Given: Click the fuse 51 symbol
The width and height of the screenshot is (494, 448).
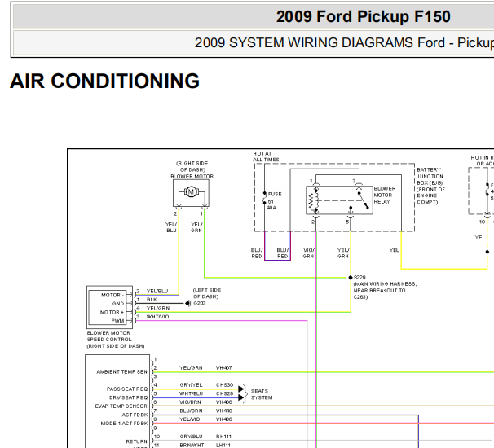Looking at the screenshot, I should 265,198.
